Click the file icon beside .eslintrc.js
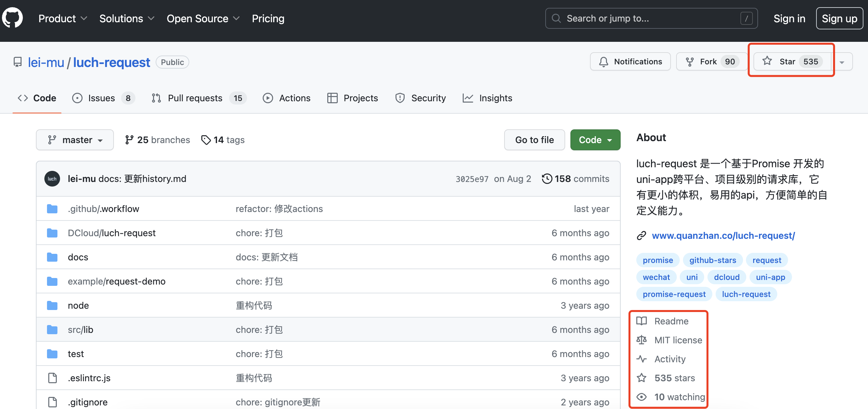This screenshot has height=409, width=868. click(52, 378)
